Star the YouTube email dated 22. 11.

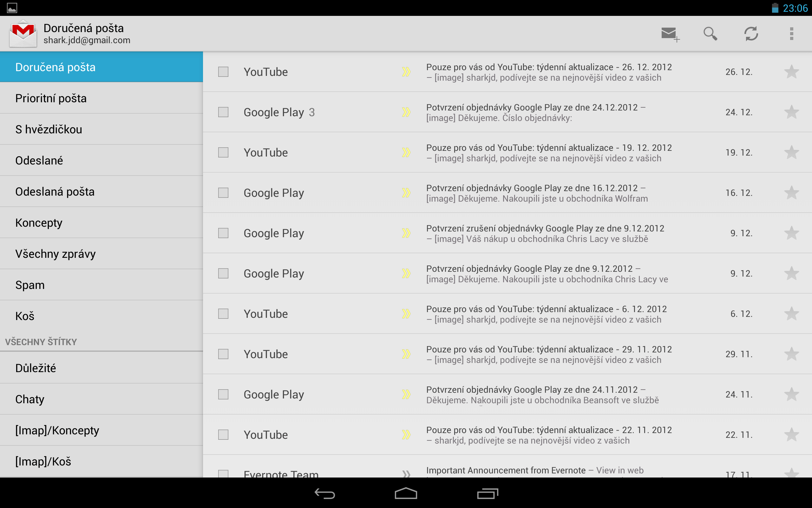791,435
